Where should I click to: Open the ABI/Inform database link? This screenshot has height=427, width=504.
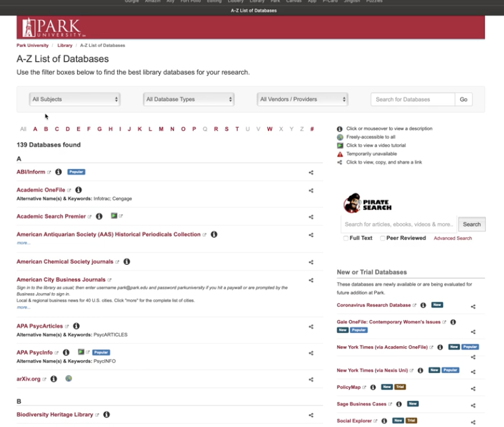pos(31,172)
